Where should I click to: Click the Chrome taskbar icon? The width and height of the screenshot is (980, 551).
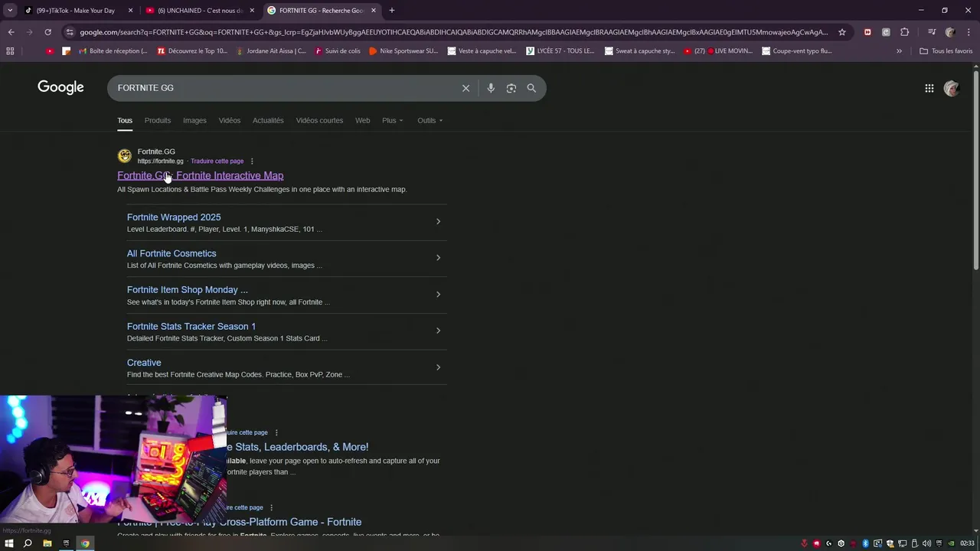point(85,543)
